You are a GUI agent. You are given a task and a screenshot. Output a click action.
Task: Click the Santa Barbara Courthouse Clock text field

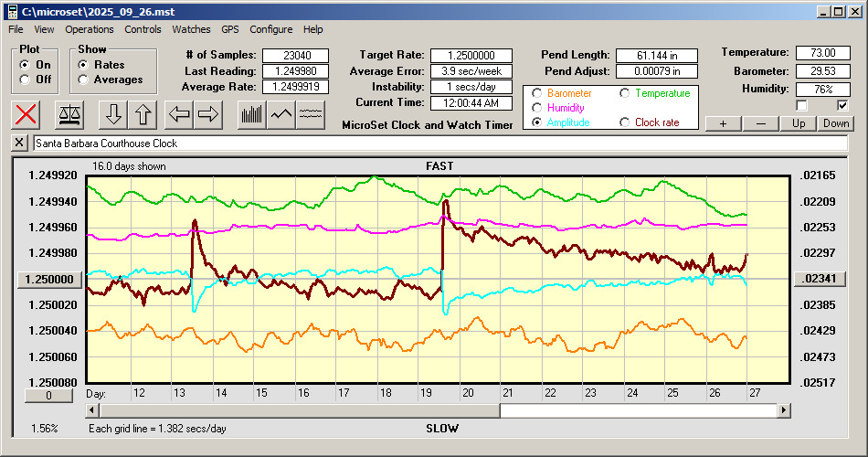pos(439,143)
